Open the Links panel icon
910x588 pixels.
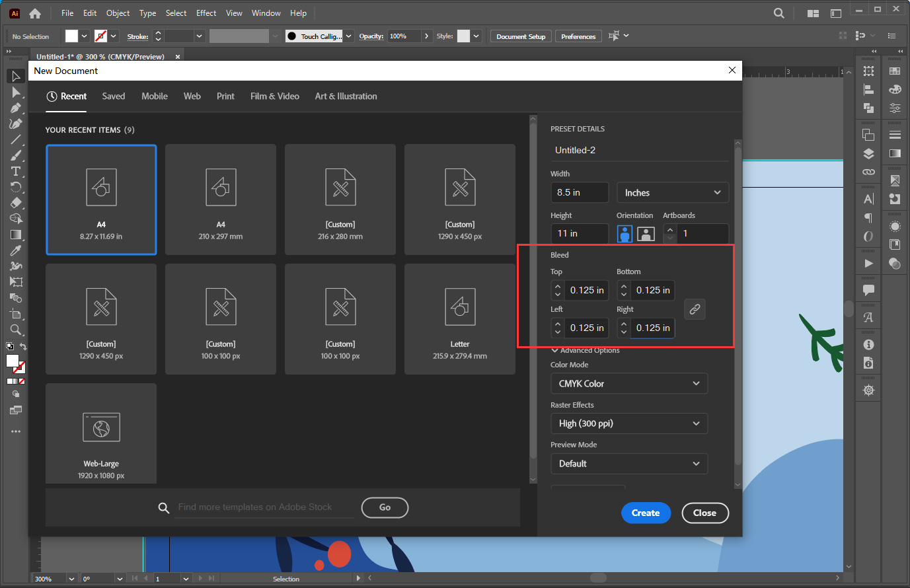coord(868,172)
